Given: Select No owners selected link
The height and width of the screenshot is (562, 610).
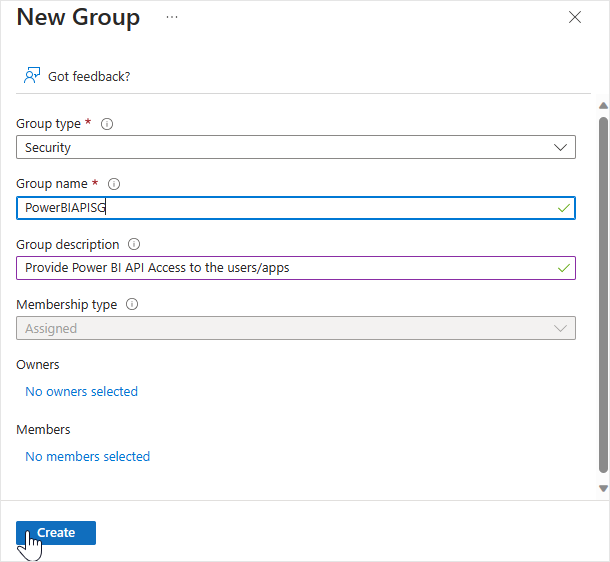Looking at the screenshot, I should [81, 392].
